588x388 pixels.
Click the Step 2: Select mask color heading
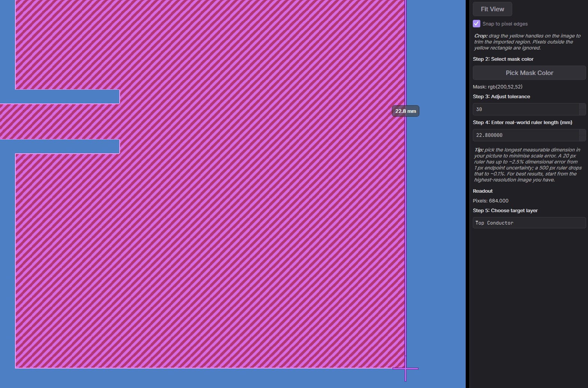click(503, 59)
